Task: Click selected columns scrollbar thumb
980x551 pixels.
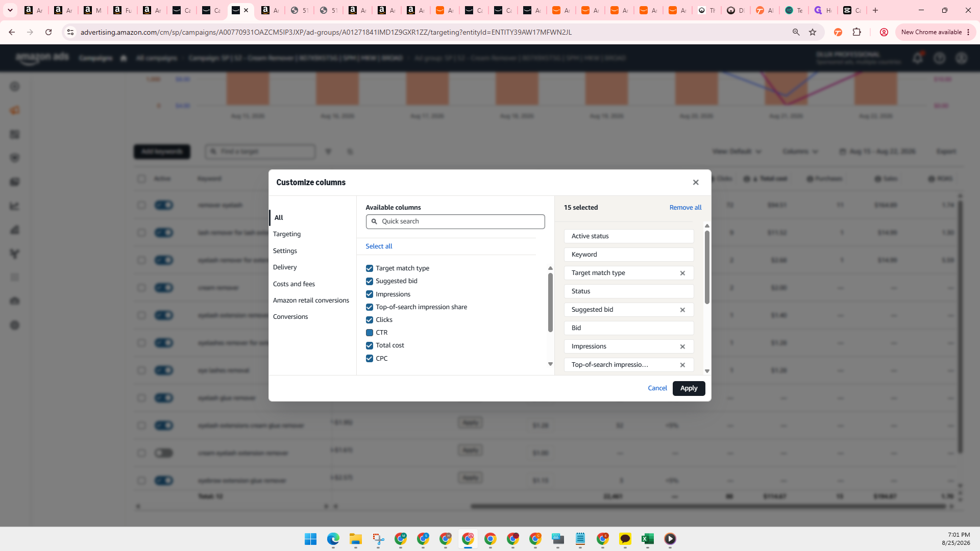Action: point(707,267)
